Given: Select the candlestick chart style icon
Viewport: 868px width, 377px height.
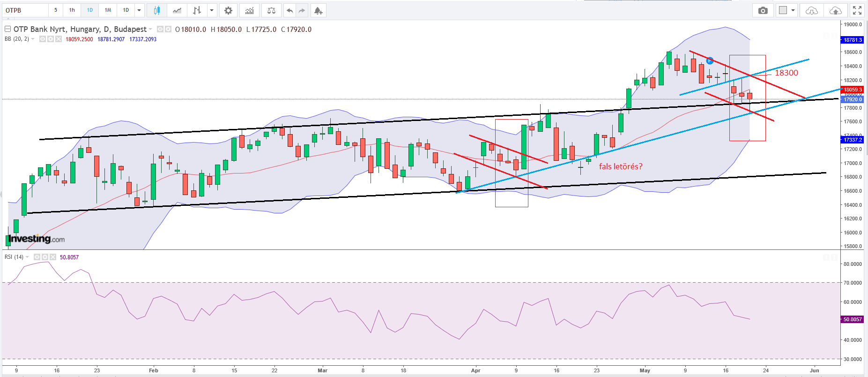Looking at the screenshot, I should 156,10.
